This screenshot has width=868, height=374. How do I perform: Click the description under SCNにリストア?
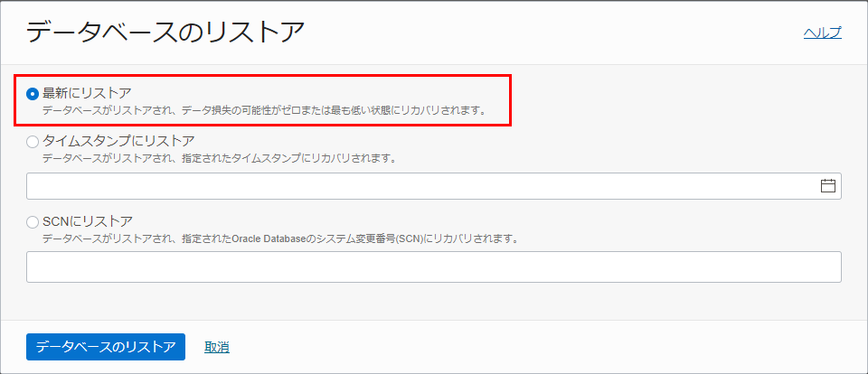279,239
